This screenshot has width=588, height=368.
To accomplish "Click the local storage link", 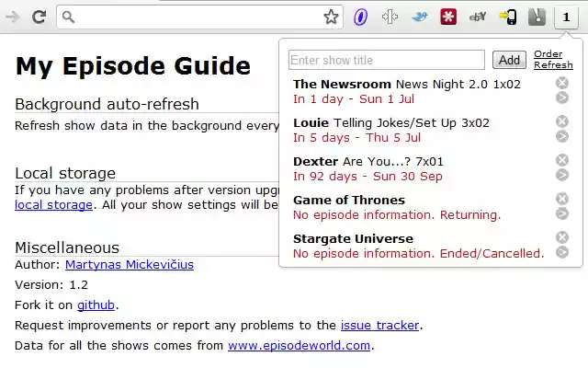I will click(x=53, y=205).
